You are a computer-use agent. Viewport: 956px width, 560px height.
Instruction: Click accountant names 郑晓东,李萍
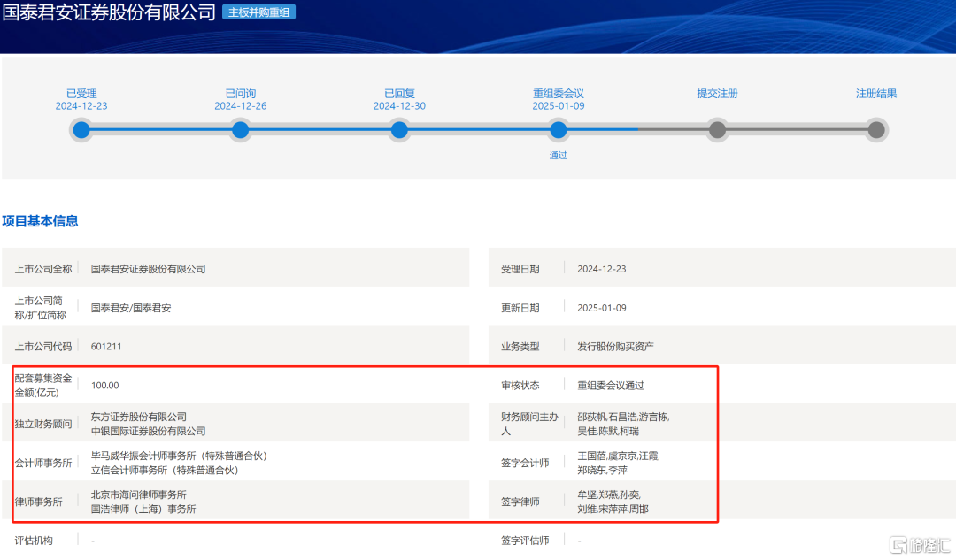[603, 470]
